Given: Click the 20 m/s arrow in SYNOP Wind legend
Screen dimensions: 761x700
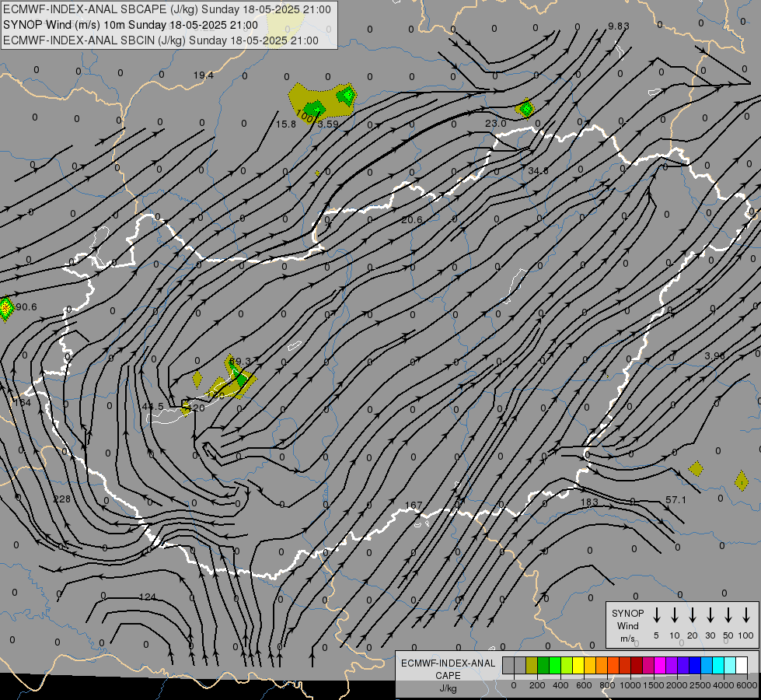Looking at the screenshot, I should tap(692, 615).
